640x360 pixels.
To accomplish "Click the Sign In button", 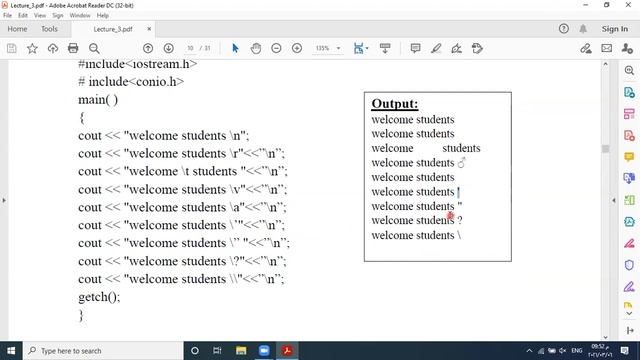I will click(615, 29).
